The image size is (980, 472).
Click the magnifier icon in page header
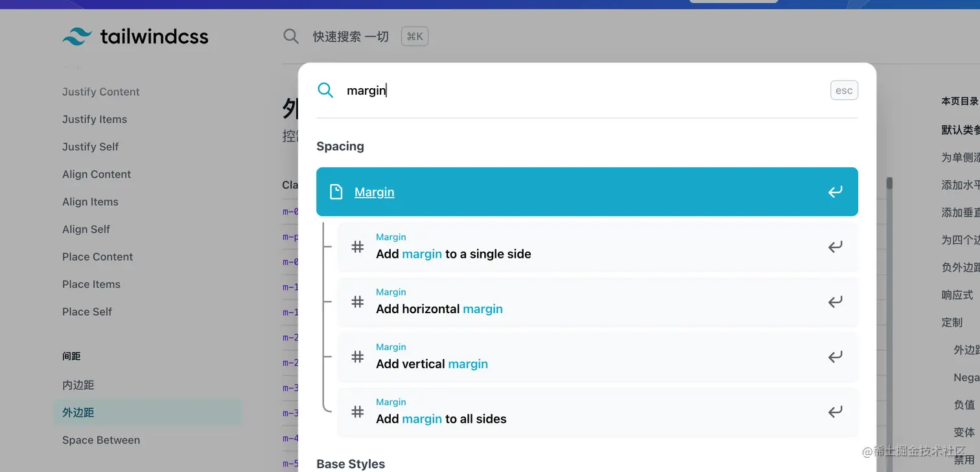coord(291,36)
